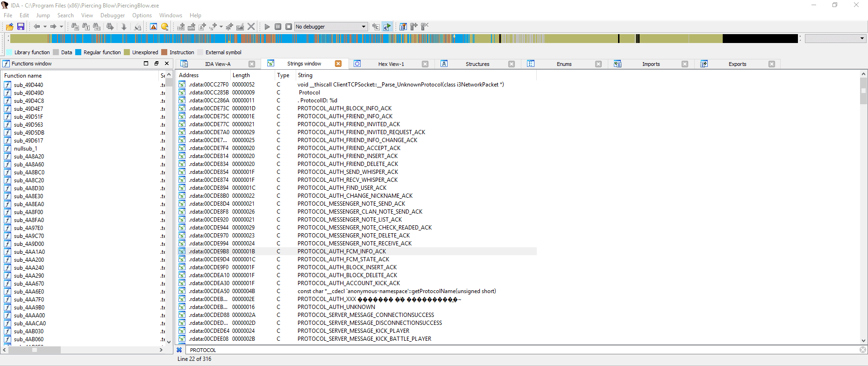
Task: Open the back-jump history dropdown arrow
Action: 45,27
